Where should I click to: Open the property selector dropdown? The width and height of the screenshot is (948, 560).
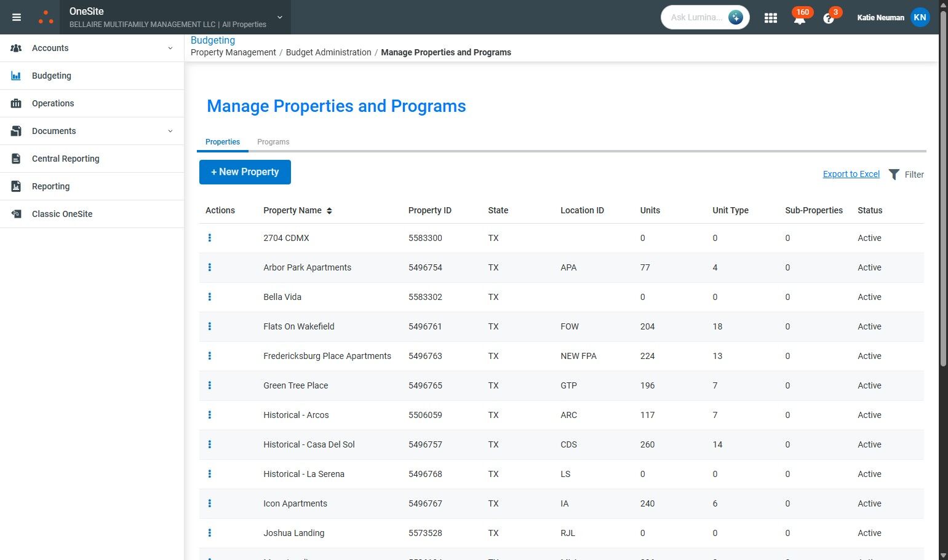[280, 17]
